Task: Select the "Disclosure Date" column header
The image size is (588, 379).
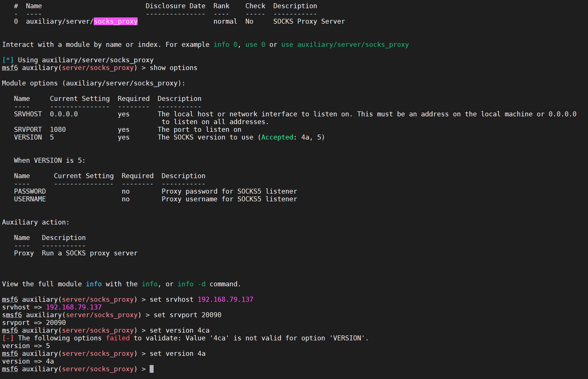Action: pos(176,6)
